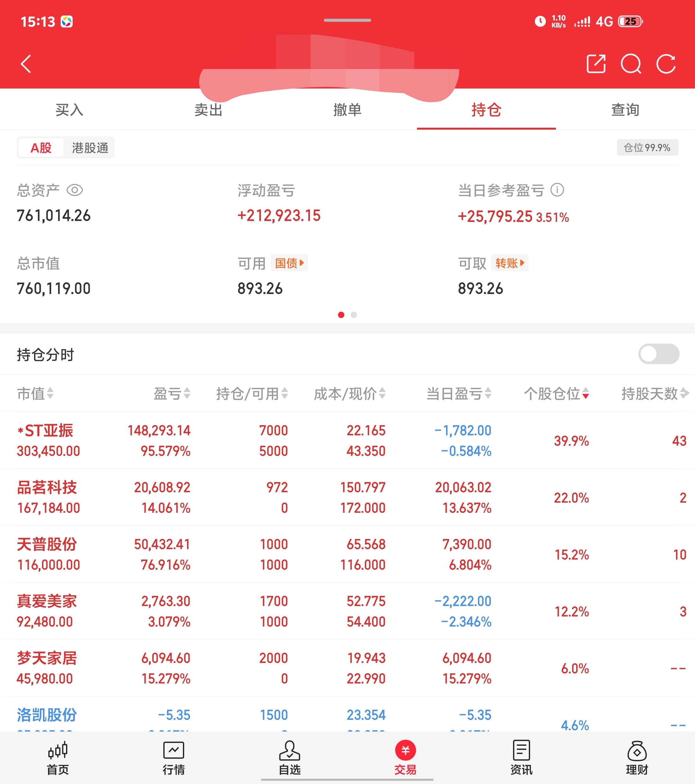Sort by 个股仓位 column

point(556,394)
